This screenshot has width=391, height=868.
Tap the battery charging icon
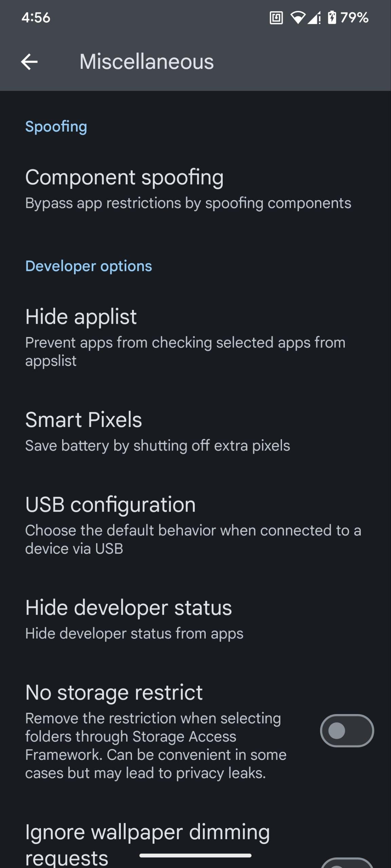[x=332, y=18]
